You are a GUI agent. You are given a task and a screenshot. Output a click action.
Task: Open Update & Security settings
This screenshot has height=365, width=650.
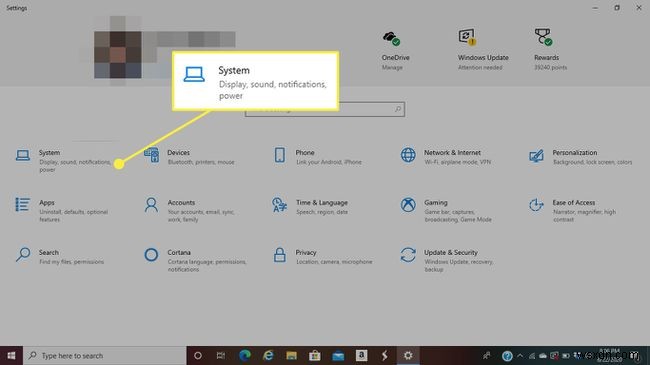coord(448,260)
